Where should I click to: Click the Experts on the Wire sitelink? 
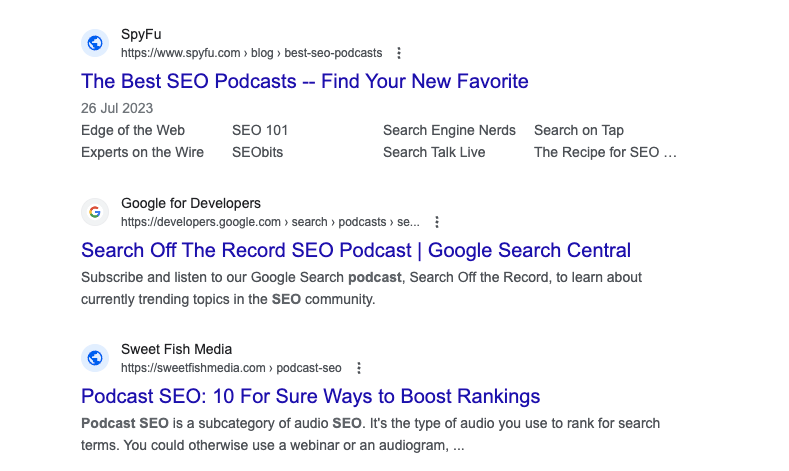(142, 152)
